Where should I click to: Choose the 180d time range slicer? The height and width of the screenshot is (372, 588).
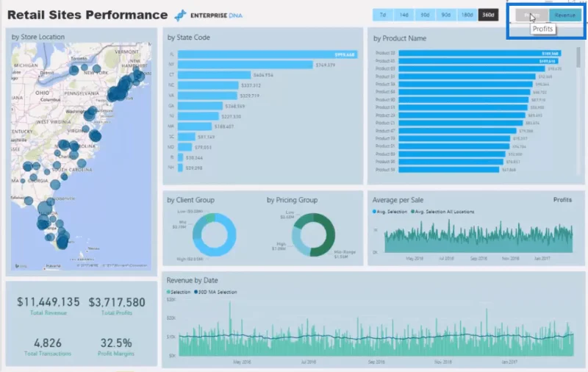pyautogui.click(x=467, y=15)
